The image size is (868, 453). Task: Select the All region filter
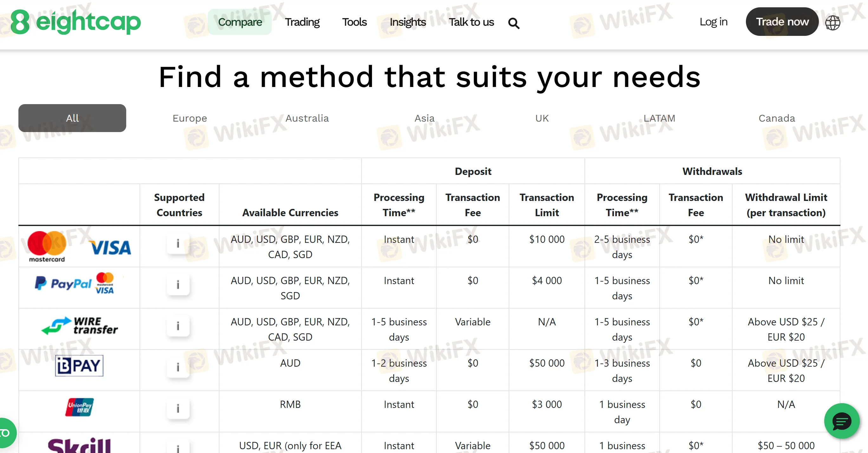[72, 118]
